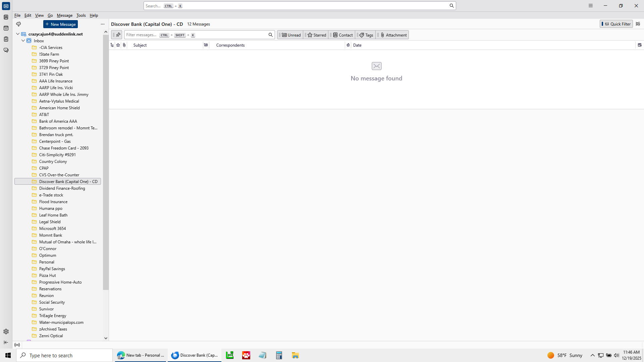644x362 pixels.
Task: Collapse the Inbox folder tree
Action: [x=23, y=41]
